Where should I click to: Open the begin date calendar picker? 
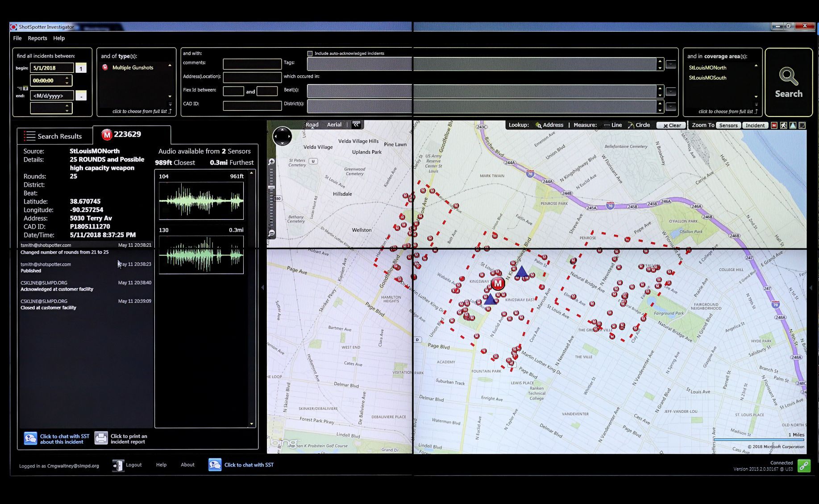(x=81, y=68)
